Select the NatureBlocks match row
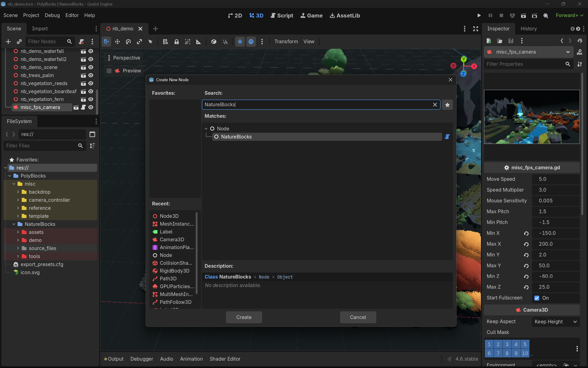 [x=327, y=137]
